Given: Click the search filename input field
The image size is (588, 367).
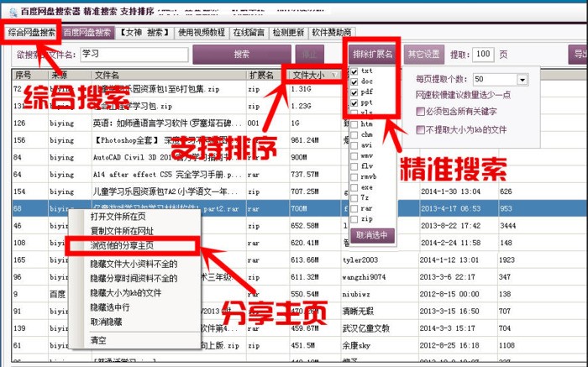Looking at the screenshot, I should click(134, 55).
